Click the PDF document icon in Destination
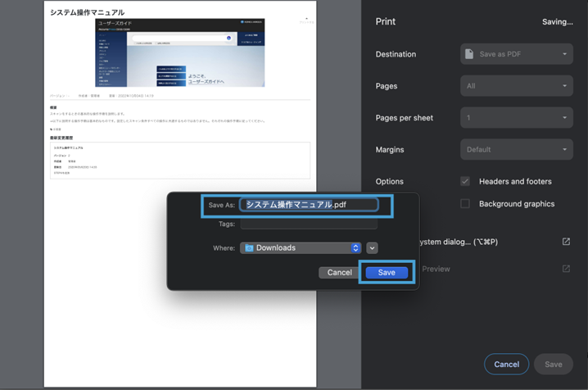 469,54
